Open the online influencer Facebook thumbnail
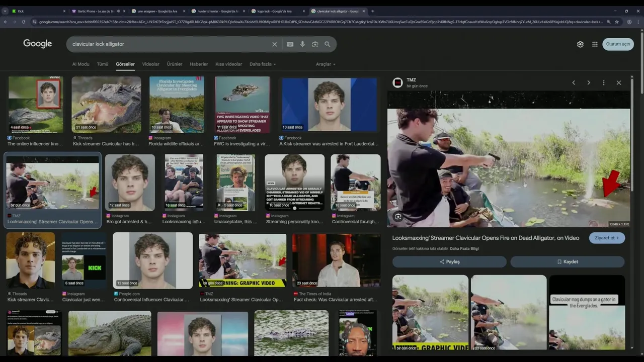Viewport: 644px width, 362px height. 35,105
